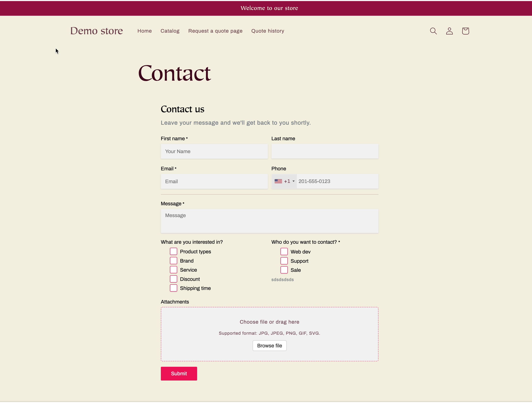Go to Request a quote page
This screenshot has width=532, height=403.
click(215, 31)
